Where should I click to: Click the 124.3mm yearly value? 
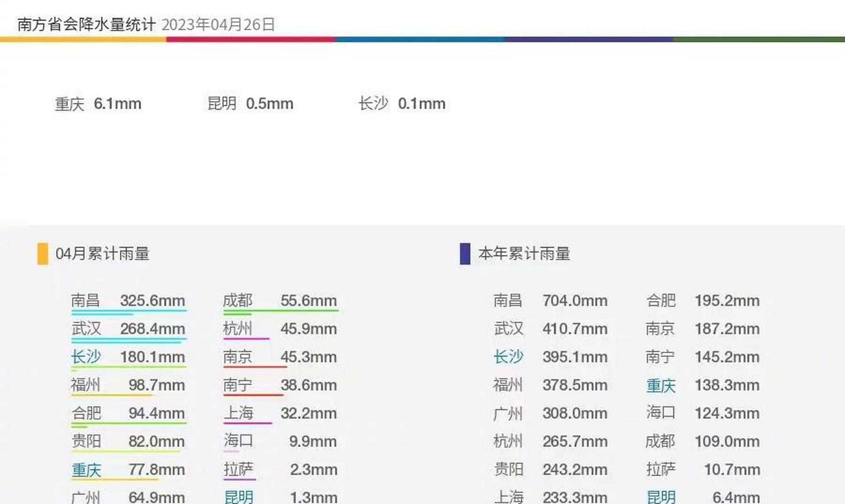[727, 413]
